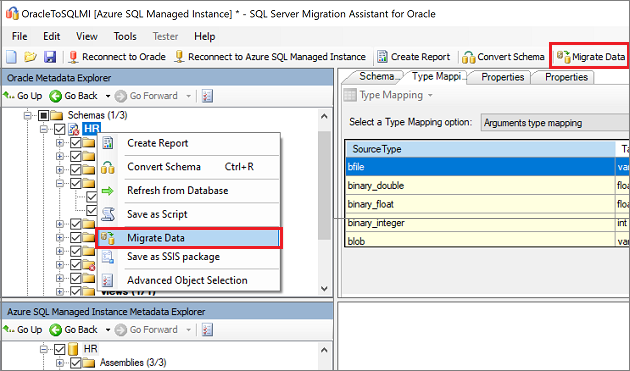Click Go Back in Azure SQL Metadata Explorer
630x371 pixels.
tap(74, 330)
